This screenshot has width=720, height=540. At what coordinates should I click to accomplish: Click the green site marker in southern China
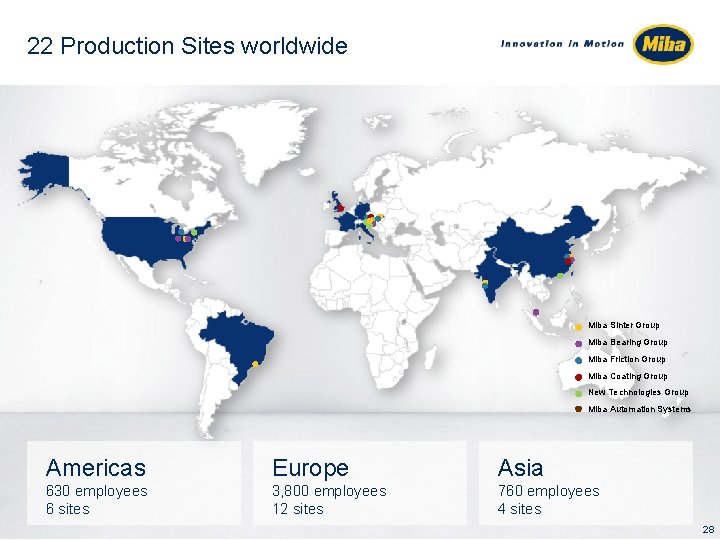pyautogui.click(x=560, y=276)
